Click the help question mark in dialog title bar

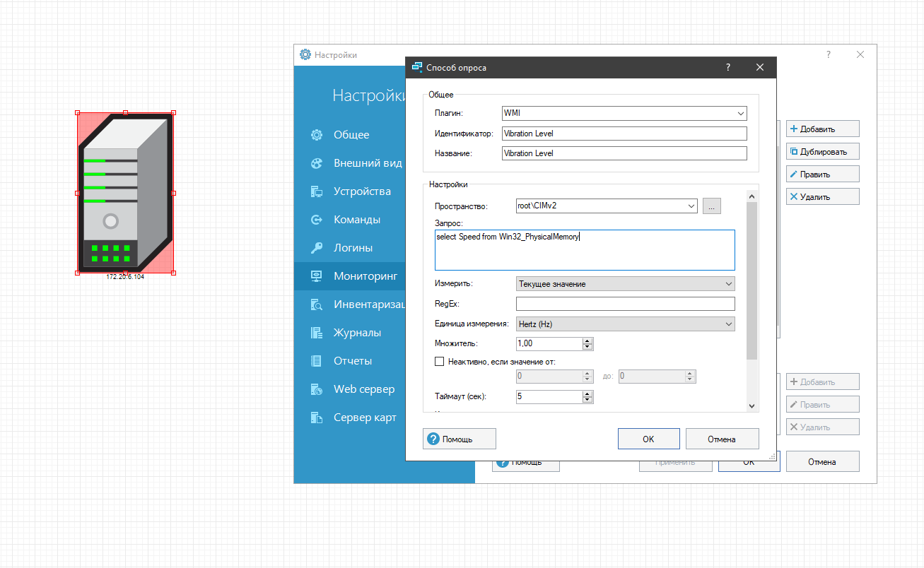(728, 67)
